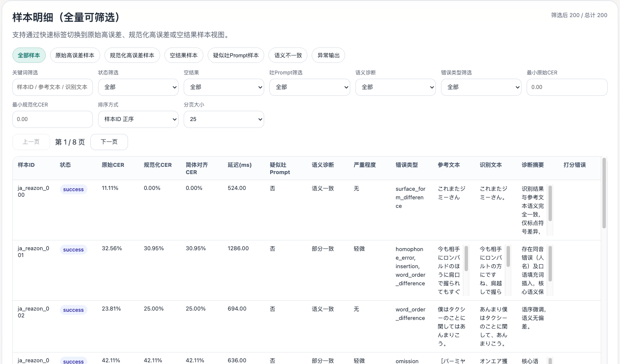Open the 分页大小 page size dropdown
Viewport: 620px width, 364px height.
click(x=224, y=119)
